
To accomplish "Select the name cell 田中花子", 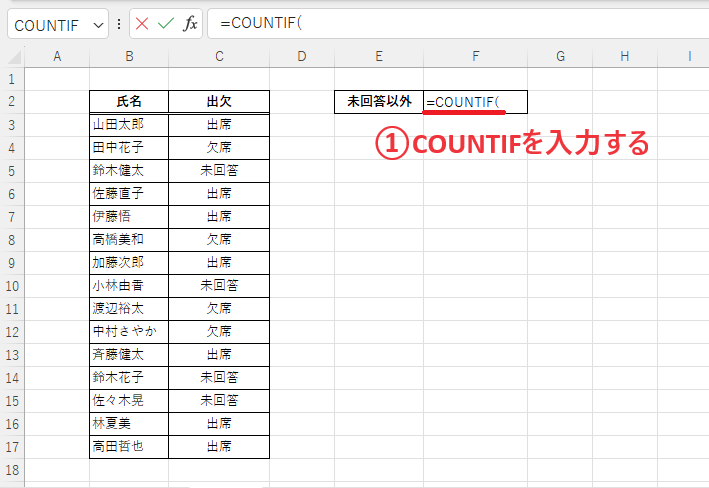I will click(129, 148).
